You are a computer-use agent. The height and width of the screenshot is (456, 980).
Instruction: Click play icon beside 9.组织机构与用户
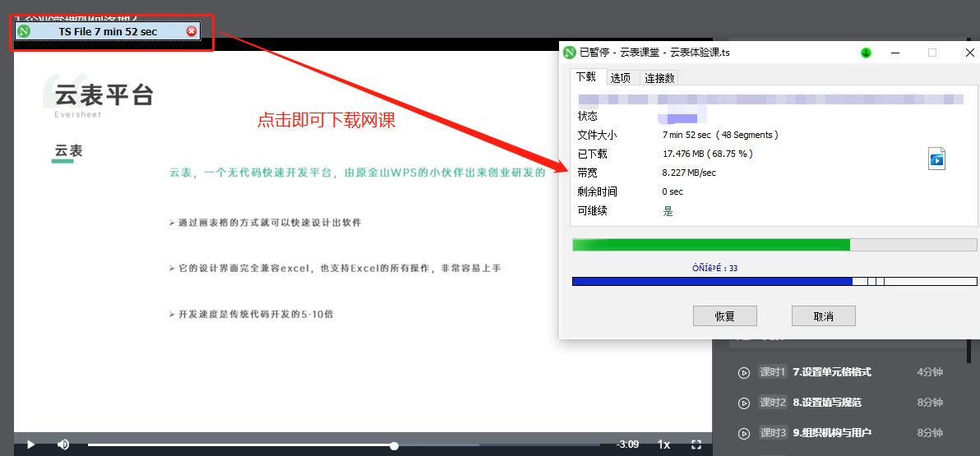coord(744,434)
